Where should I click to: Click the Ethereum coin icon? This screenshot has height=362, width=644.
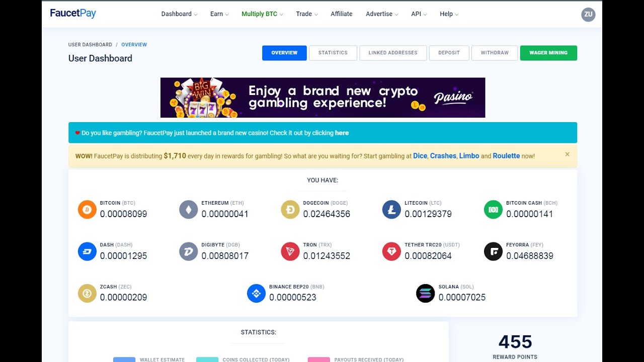(x=189, y=209)
